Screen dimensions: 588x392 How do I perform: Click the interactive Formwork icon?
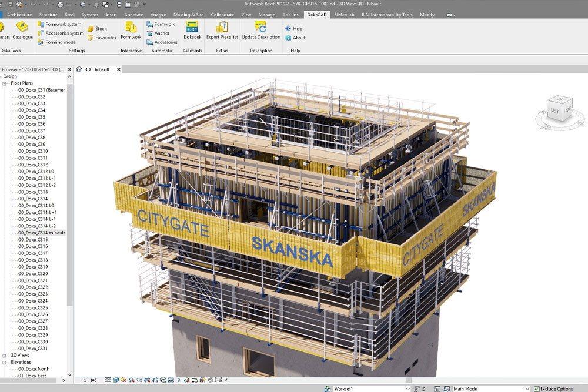(131, 29)
